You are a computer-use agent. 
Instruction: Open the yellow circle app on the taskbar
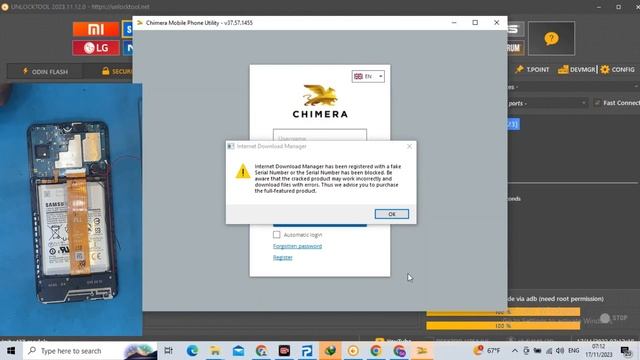353,351
